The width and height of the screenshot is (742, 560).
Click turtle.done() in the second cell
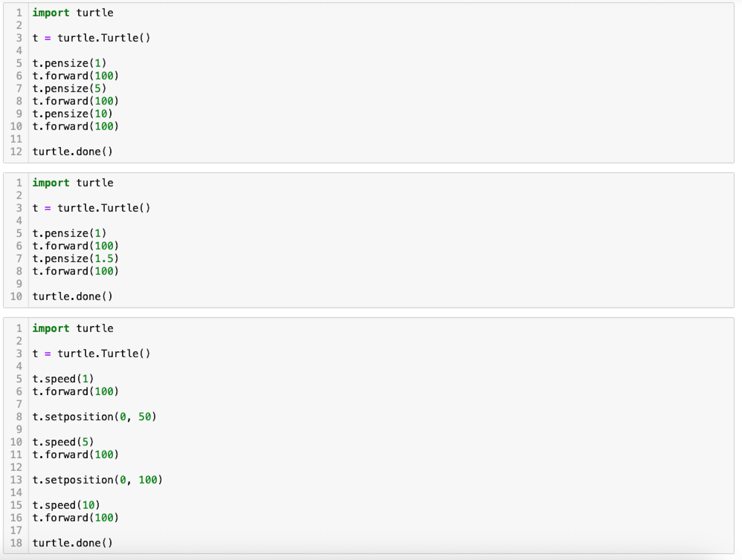(72, 297)
